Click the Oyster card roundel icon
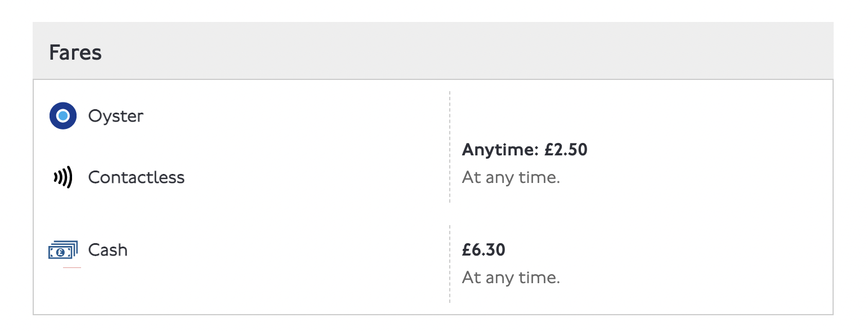Viewport: 868px width, 331px height. [x=62, y=116]
